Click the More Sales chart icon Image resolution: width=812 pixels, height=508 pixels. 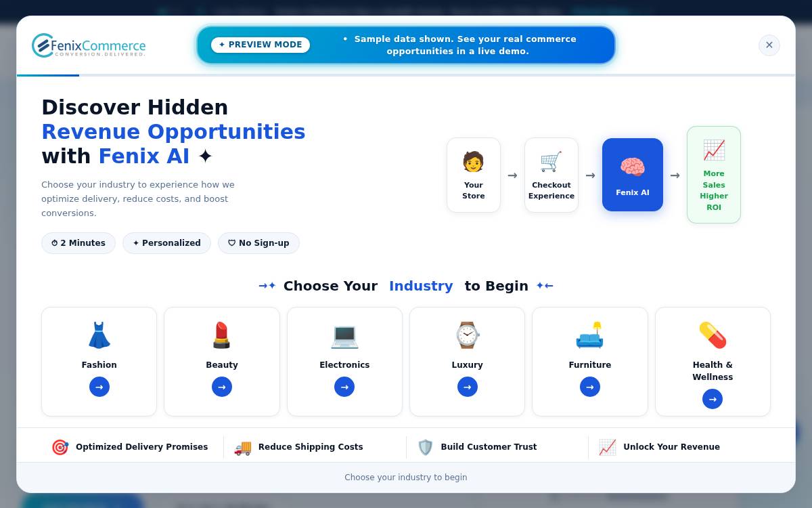pyautogui.click(x=714, y=150)
